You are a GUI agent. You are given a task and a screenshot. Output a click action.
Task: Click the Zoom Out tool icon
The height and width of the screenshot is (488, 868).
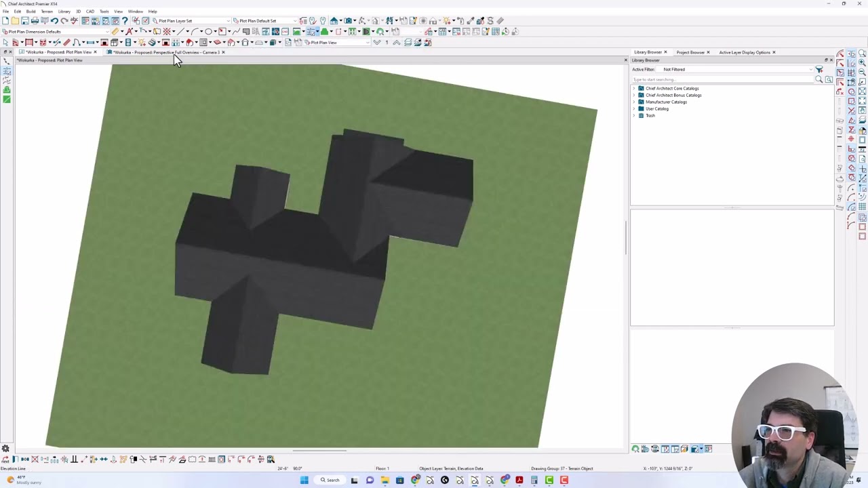click(x=863, y=72)
